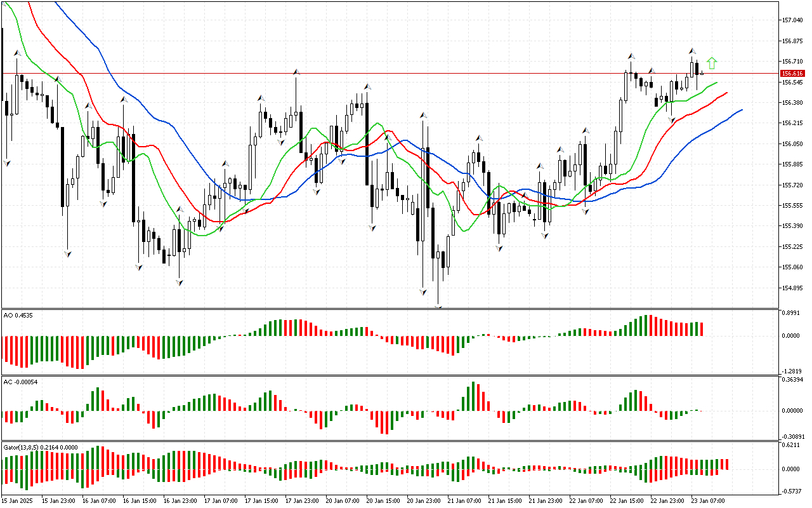
Task: Click the 20 Jan 23:00 time label
Action: 425,500
